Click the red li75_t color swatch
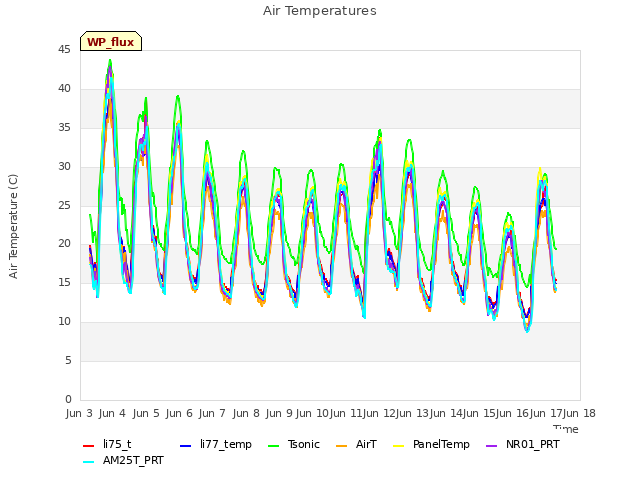640x480 pixels. pyautogui.click(x=89, y=446)
